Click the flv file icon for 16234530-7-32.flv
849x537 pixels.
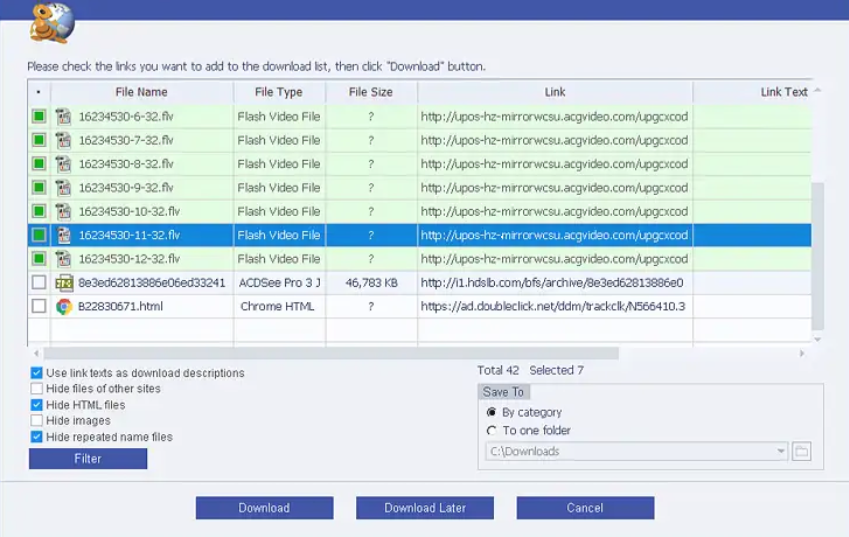click(x=63, y=140)
